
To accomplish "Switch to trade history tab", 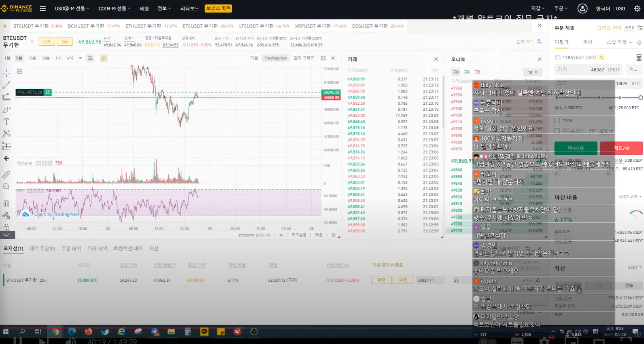I will pyautogui.click(x=97, y=249).
